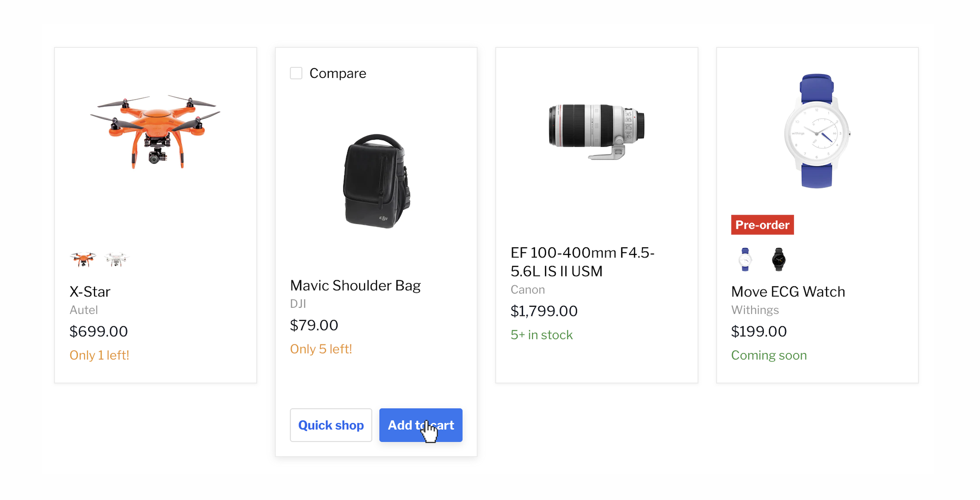Select the DJI brand link
Viewport: 980px width, 500px height.
297,304
